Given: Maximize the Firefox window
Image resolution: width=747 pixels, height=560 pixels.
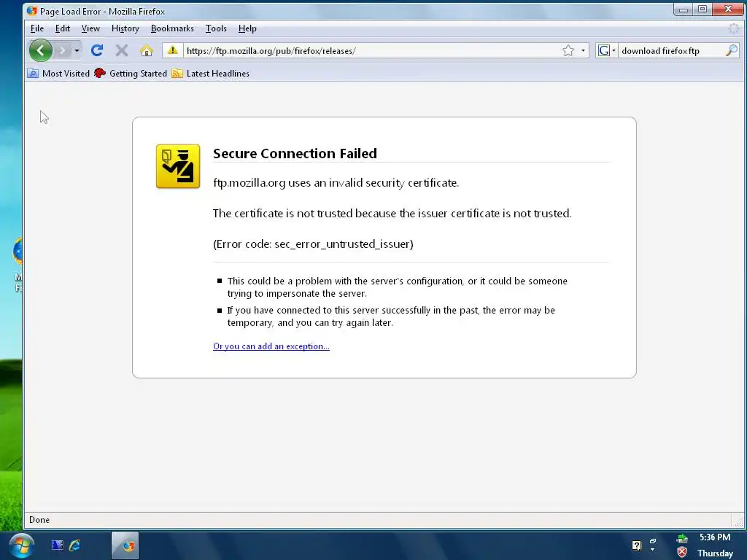Looking at the screenshot, I should [703, 9].
